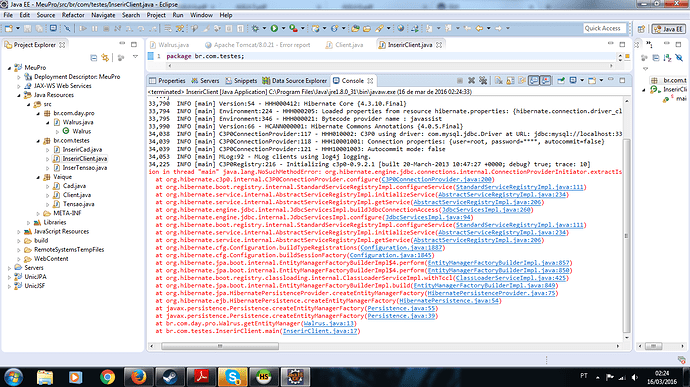Follow the Persistence.java:55 stack trace link
690x387 pixels.
pos(401,309)
